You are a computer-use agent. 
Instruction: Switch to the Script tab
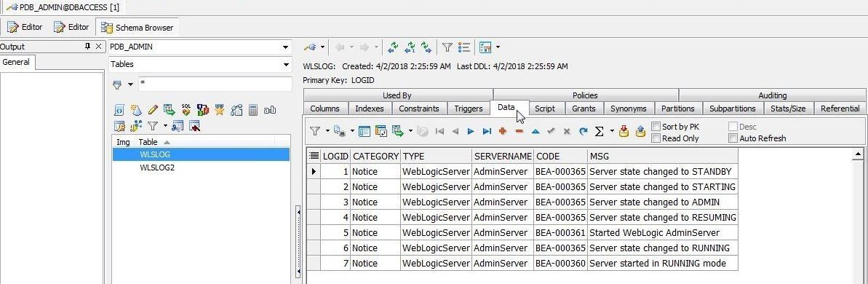pyautogui.click(x=545, y=109)
